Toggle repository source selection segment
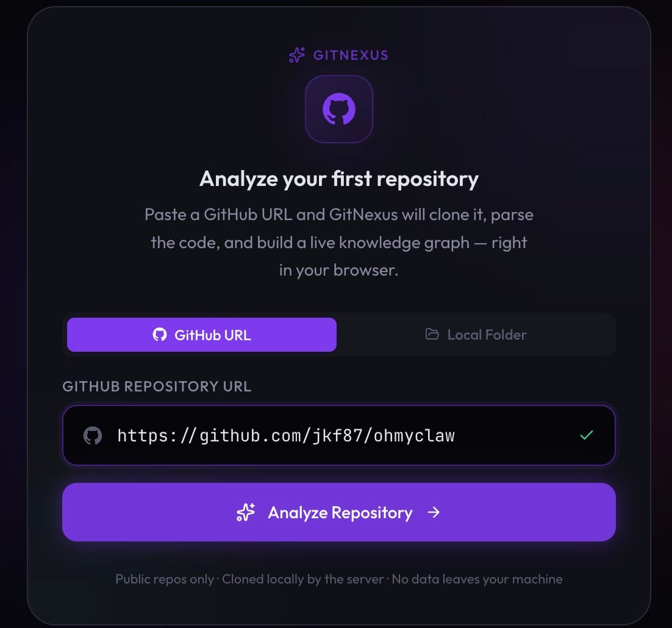The image size is (672, 628). tap(339, 335)
